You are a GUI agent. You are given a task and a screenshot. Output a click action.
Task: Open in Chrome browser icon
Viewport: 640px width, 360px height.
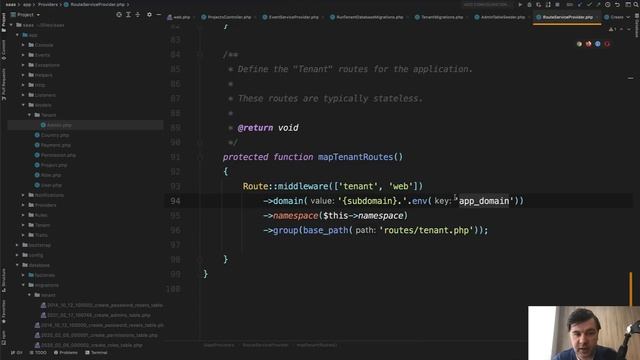coord(579,44)
